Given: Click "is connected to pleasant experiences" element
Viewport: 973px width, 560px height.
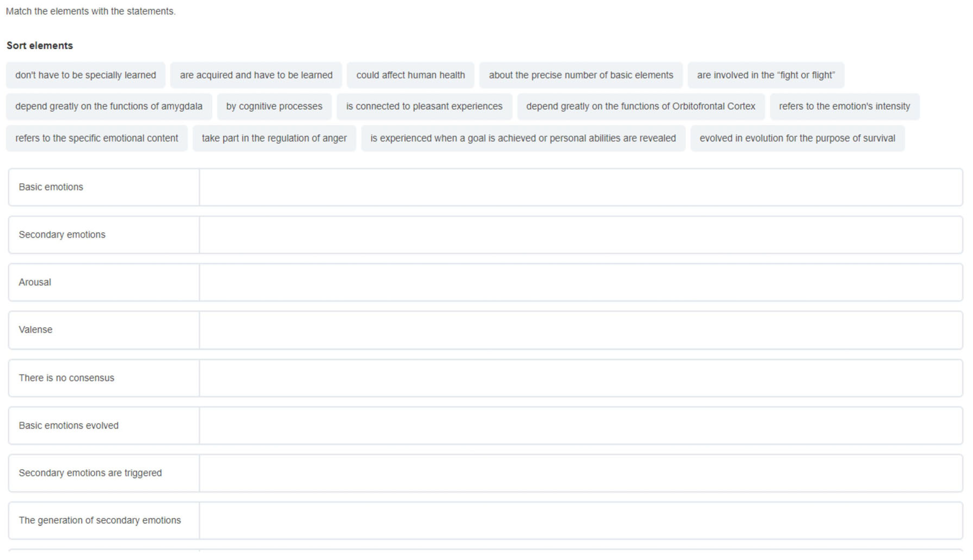Looking at the screenshot, I should point(424,106).
